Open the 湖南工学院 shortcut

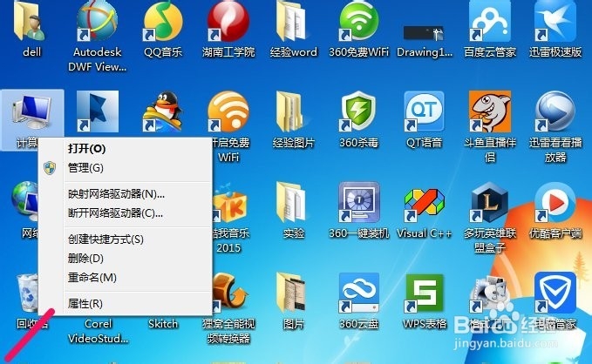pos(228,21)
